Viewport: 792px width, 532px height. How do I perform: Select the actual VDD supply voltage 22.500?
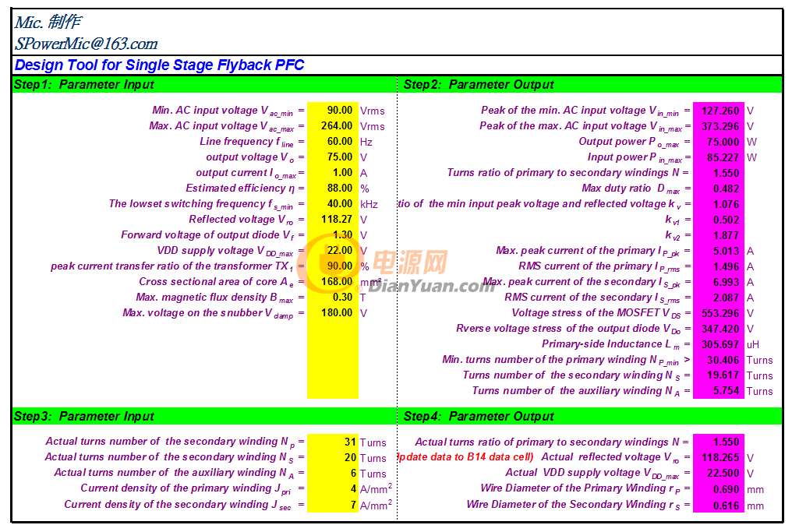click(x=718, y=474)
